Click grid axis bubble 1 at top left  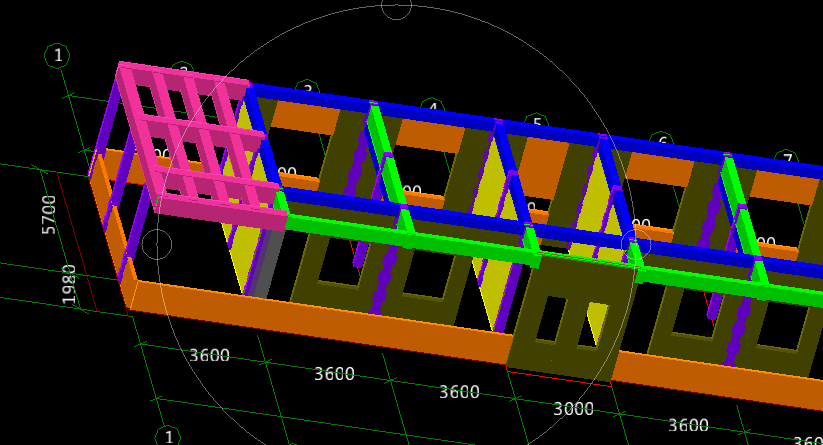(58, 55)
